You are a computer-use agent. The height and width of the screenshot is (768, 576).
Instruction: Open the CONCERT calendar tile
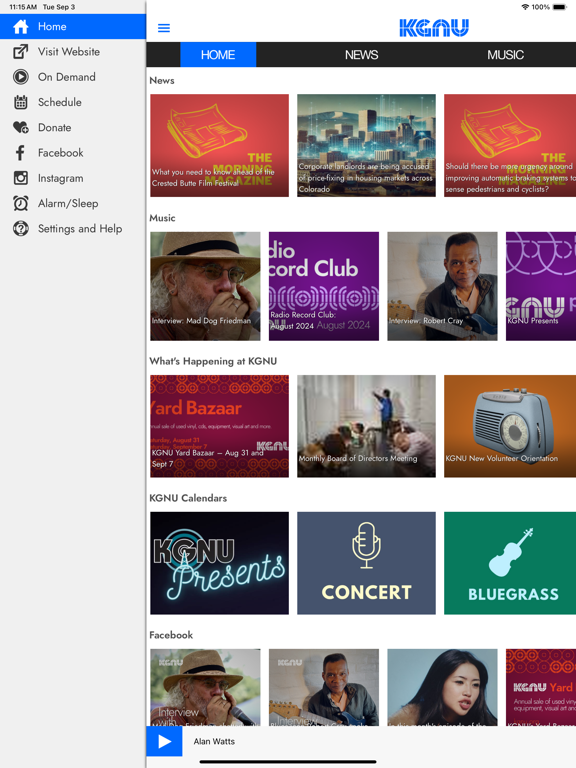click(x=366, y=563)
